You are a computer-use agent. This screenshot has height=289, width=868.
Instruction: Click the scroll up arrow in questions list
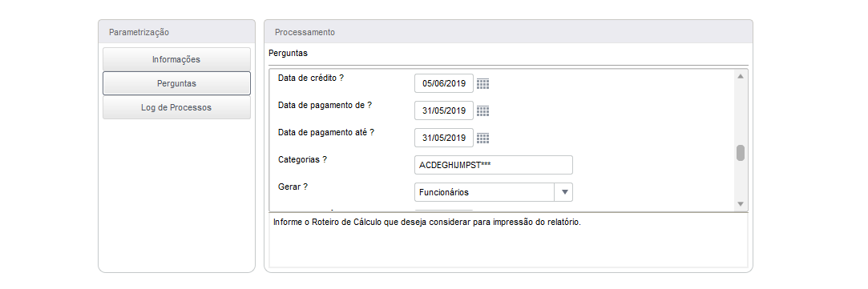coord(740,76)
